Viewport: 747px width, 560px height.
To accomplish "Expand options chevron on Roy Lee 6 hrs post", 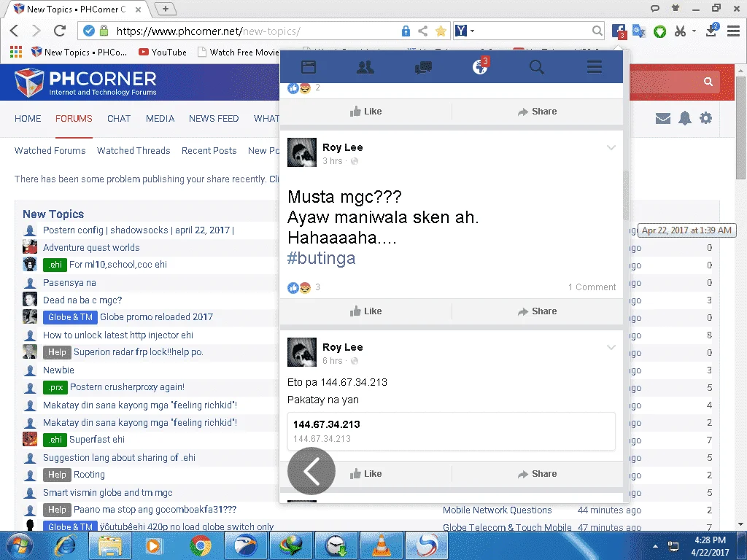I will 611,348.
